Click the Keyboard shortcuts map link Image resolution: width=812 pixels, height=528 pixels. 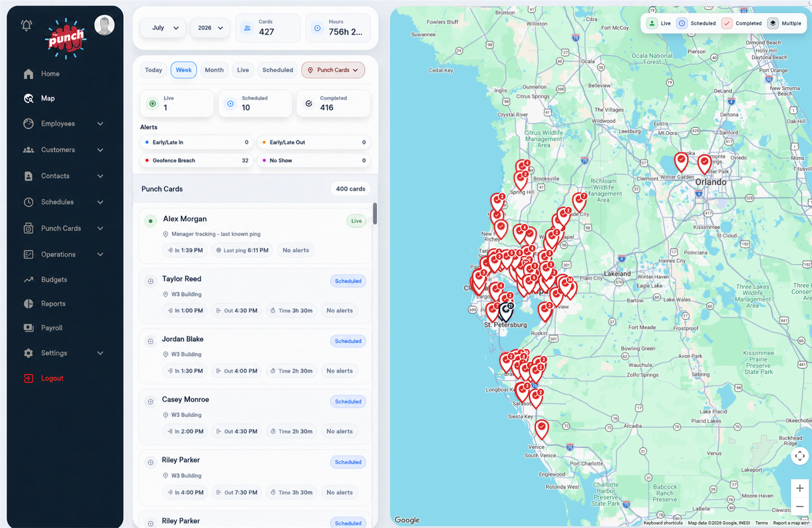point(663,523)
